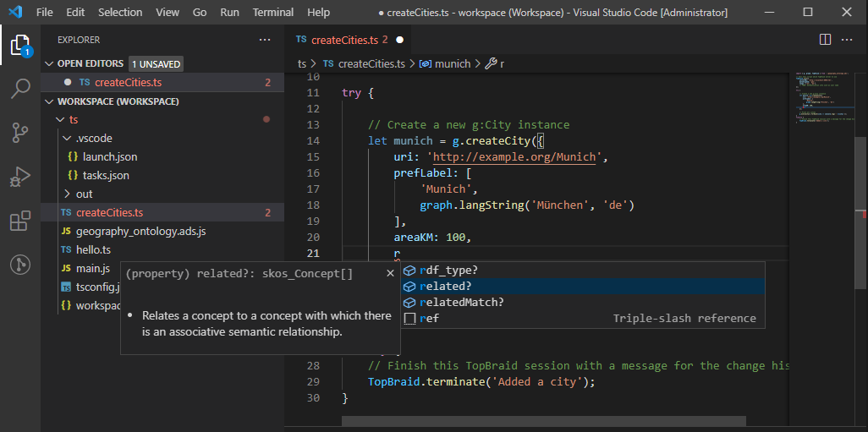Collapse the Open Editors section

click(x=49, y=63)
